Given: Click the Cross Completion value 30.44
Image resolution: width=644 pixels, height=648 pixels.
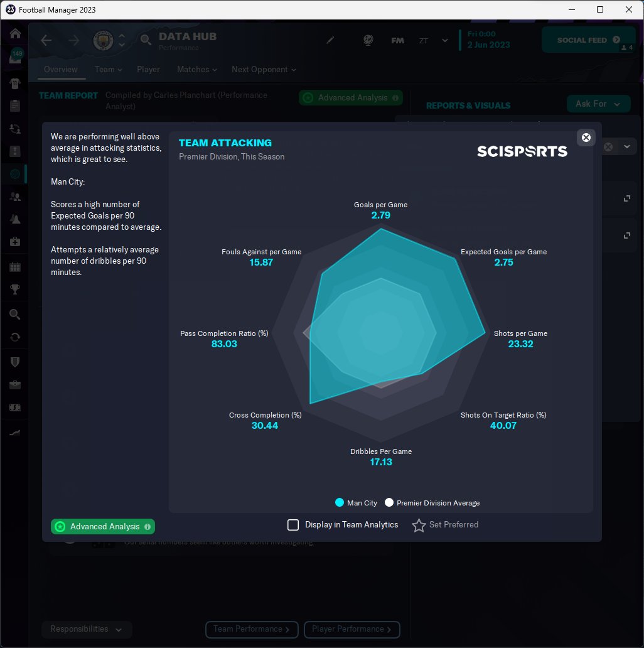Looking at the screenshot, I should (265, 426).
